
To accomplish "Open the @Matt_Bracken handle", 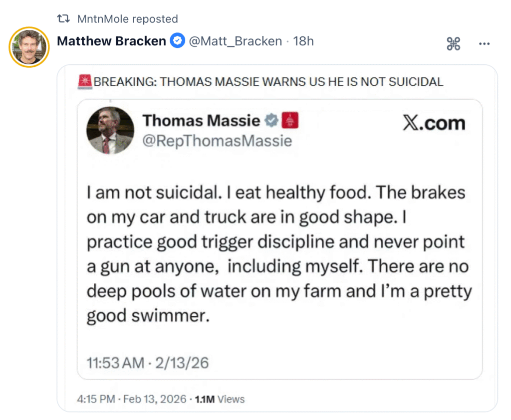I will (236, 41).
